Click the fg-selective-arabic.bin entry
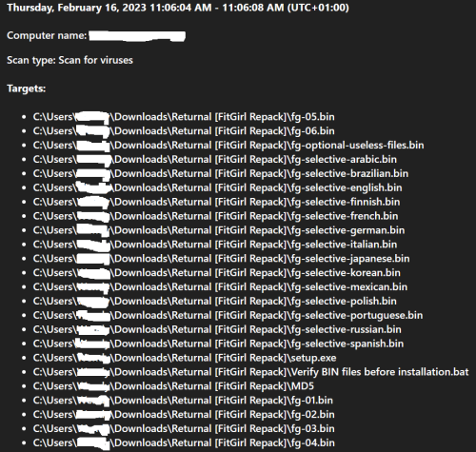 pos(215,159)
